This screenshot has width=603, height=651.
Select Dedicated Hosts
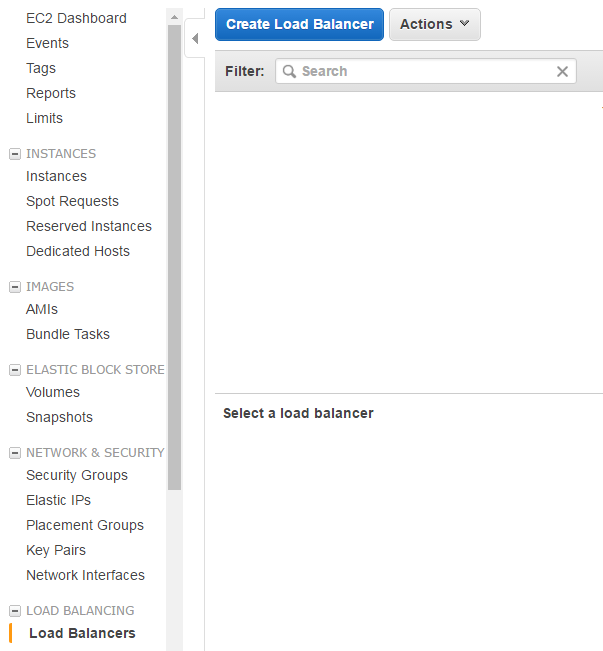click(x=78, y=251)
